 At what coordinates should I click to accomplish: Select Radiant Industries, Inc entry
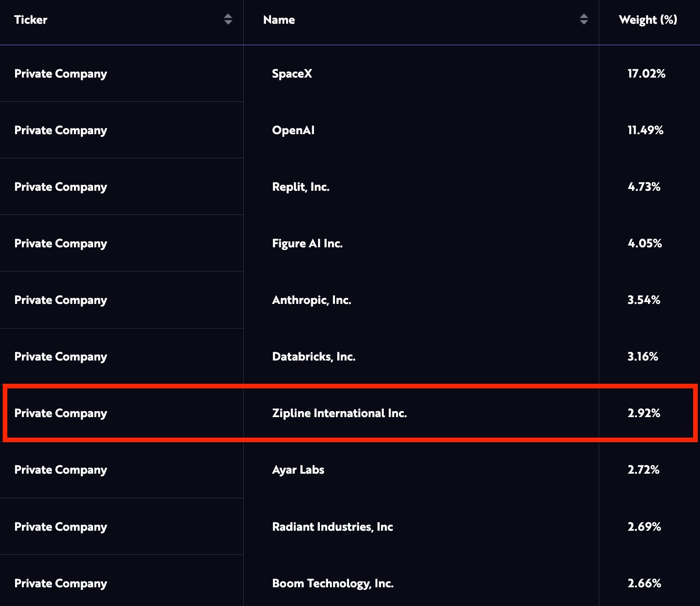click(332, 527)
